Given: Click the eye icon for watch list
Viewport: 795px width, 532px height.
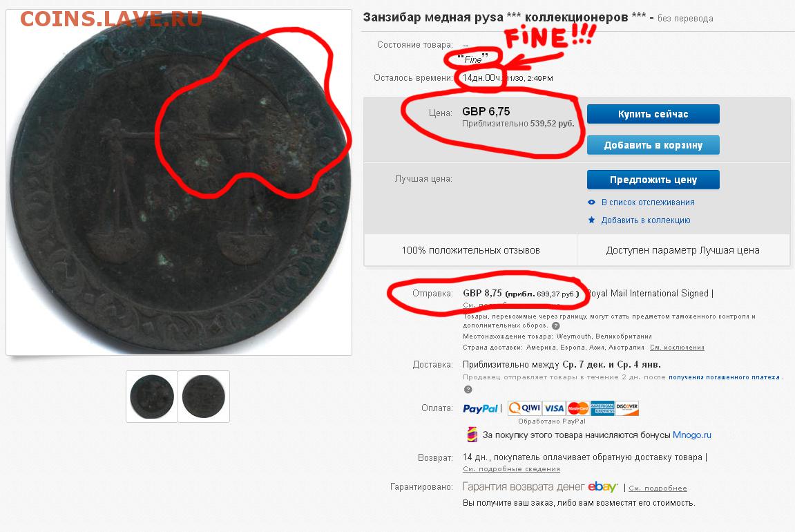Looking at the screenshot, I should [591, 202].
